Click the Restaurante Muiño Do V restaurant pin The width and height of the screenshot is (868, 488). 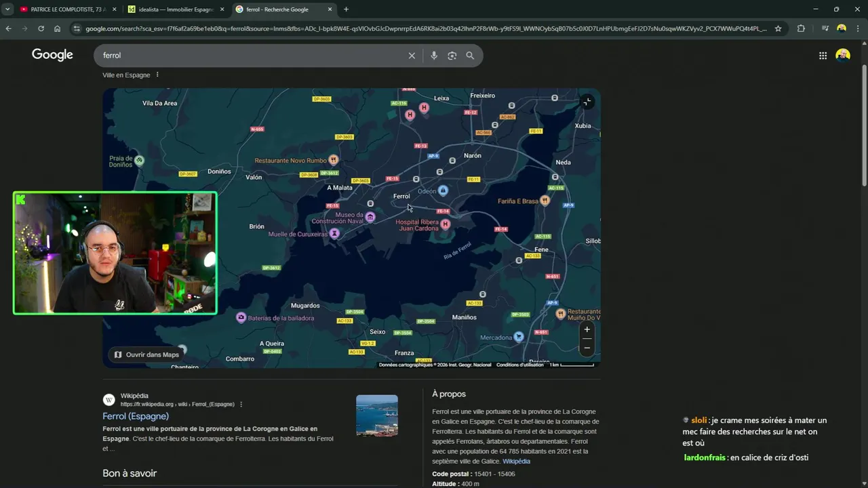561,314
